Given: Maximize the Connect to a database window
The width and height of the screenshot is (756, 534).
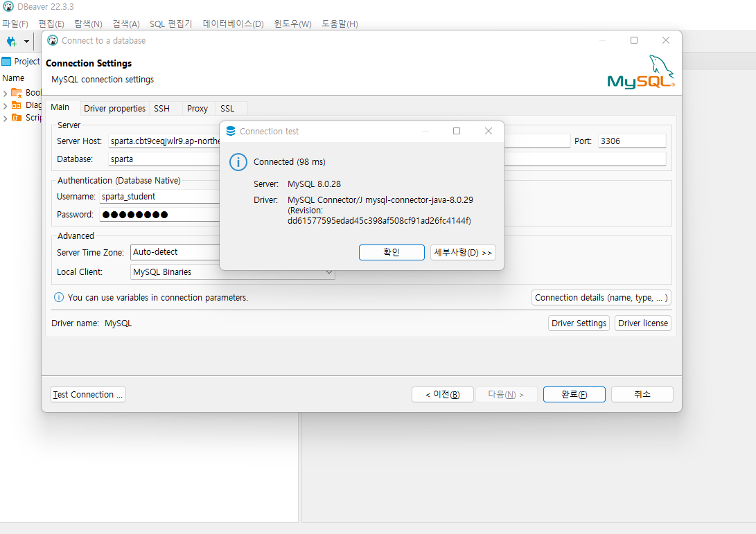Looking at the screenshot, I should click(634, 40).
